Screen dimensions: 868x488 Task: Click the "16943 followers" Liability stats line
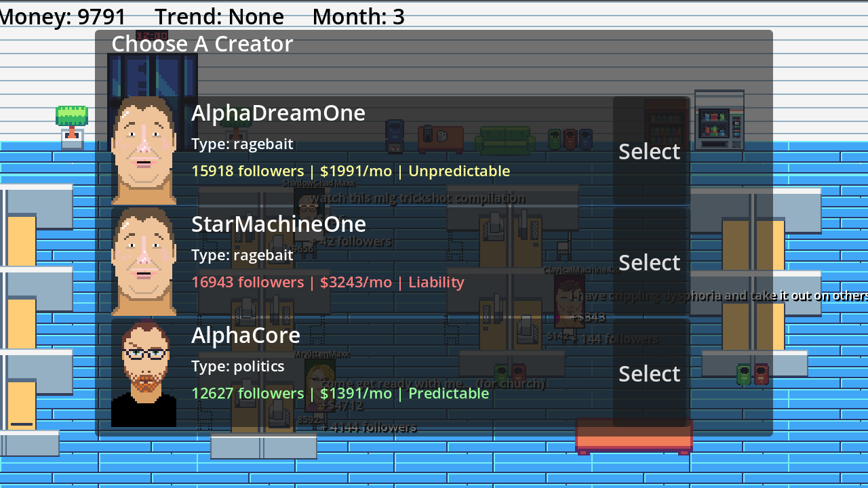click(x=328, y=282)
